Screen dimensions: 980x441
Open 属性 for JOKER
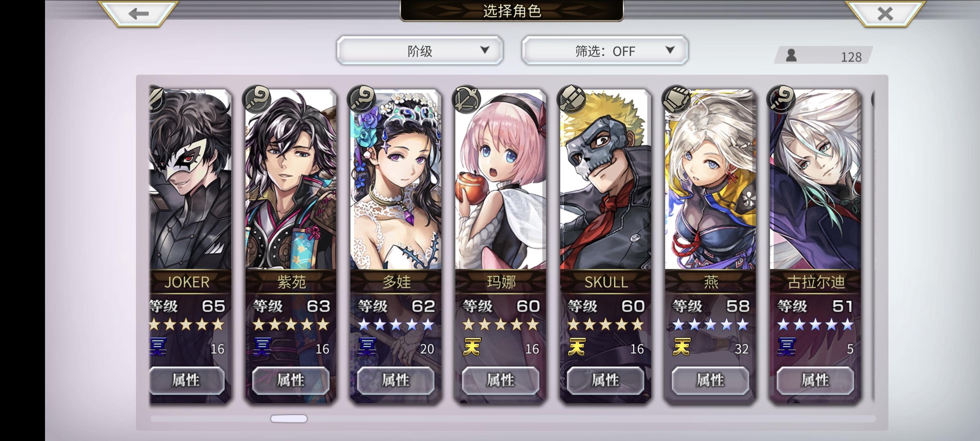187,380
